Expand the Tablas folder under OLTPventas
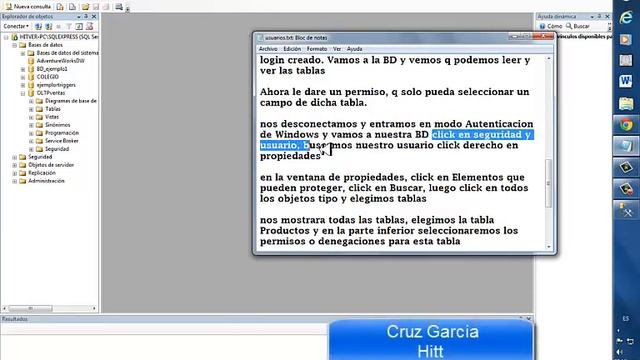The height and width of the screenshot is (360, 640). (31, 109)
